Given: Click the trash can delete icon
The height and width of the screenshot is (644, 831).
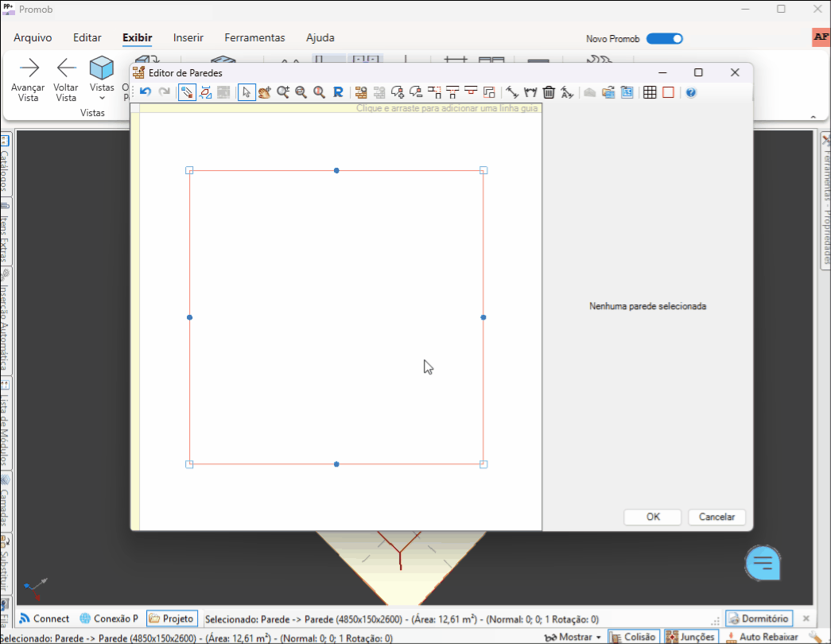Looking at the screenshot, I should tap(549, 92).
